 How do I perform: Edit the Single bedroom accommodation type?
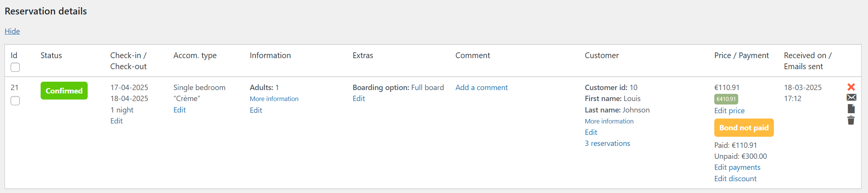click(180, 110)
